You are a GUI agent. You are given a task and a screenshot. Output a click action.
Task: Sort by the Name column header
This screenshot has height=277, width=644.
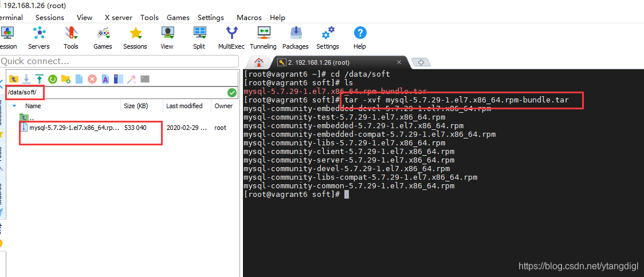click(x=33, y=106)
